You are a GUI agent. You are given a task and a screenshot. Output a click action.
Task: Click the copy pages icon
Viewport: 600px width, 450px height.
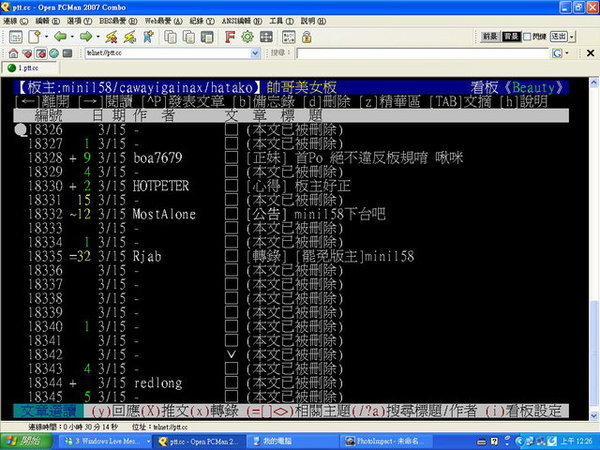point(170,37)
